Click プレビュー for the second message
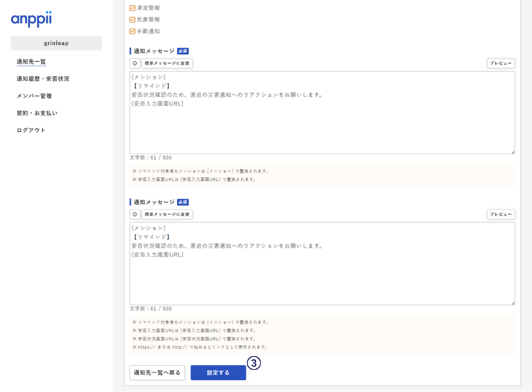 coord(500,214)
